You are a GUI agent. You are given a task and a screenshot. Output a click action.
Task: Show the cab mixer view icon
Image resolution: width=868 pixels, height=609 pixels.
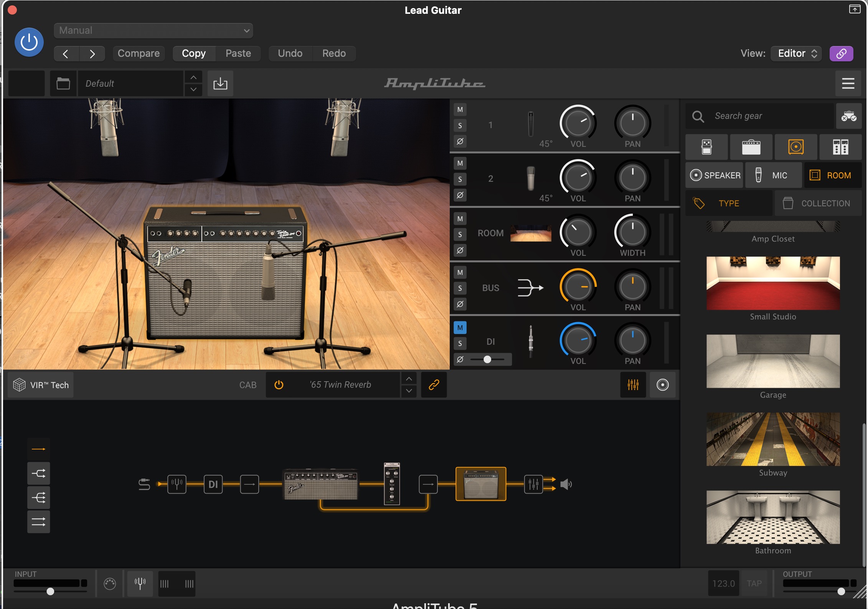633,385
